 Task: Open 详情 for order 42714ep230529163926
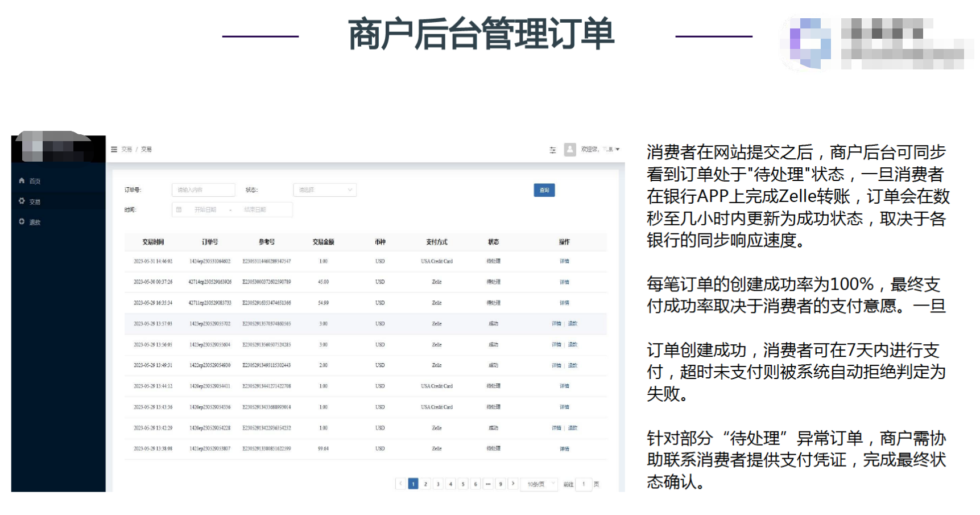564,282
